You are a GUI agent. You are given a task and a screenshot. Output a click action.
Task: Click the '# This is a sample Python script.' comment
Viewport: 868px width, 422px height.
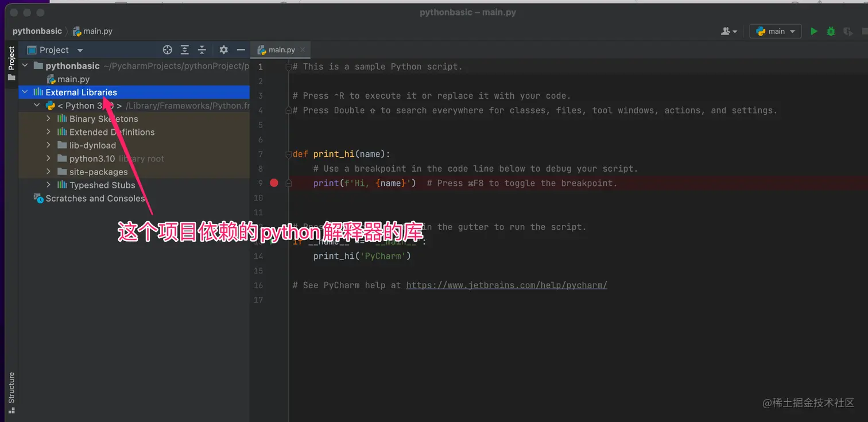coord(377,67)
